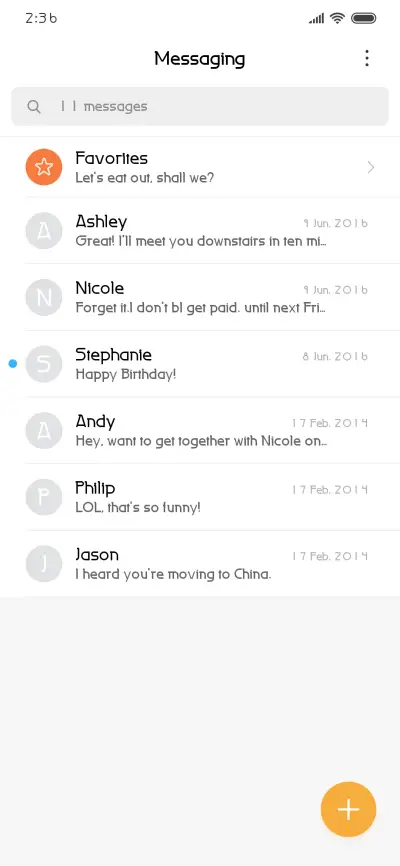This screenshot has width=400, height=866.
Task: Open Ashley's contact avatar
Action: click(44, 230)
